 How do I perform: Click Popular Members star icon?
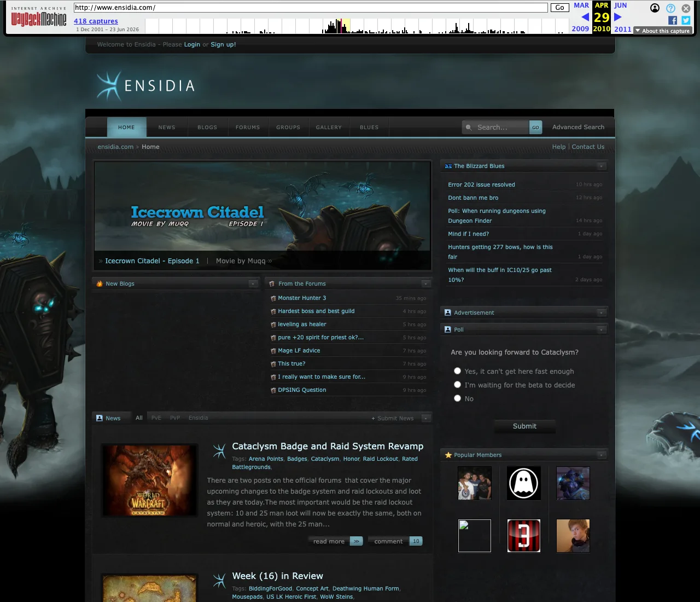coord(448,455)
